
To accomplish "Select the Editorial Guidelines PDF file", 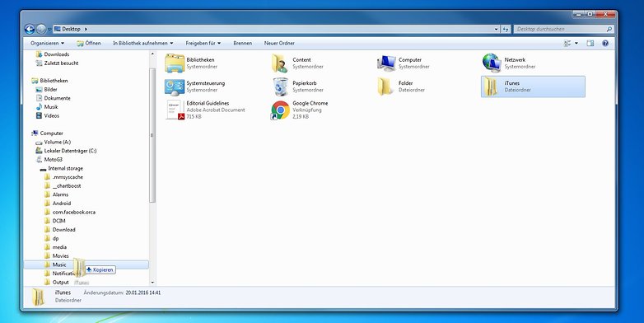I will click(205, 110).
